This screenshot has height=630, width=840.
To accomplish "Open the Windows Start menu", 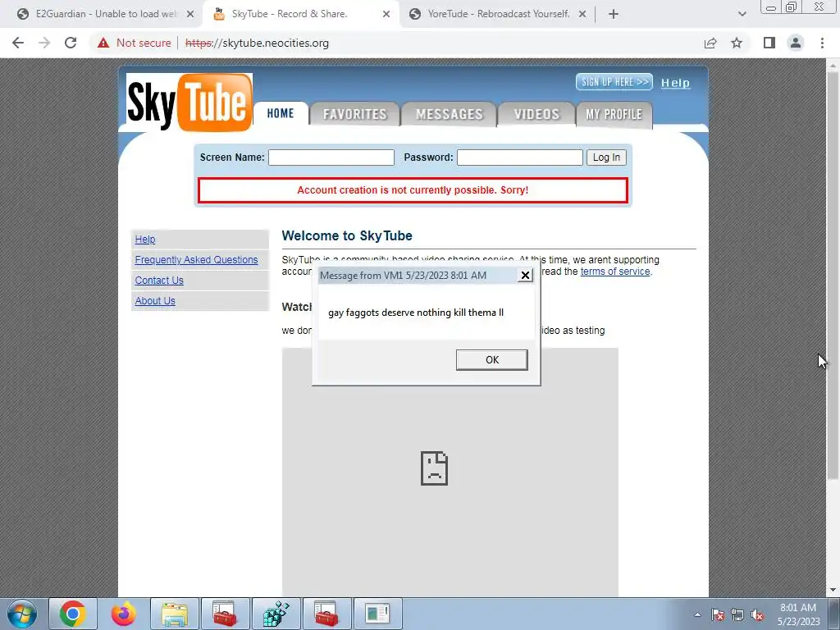I will point(22,614).
